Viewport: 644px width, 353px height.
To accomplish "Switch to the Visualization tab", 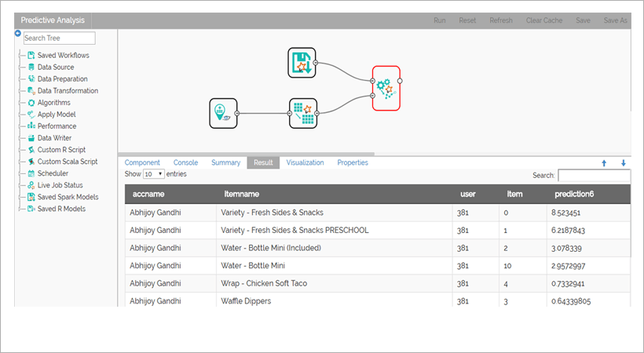I will tap(306, 162).
